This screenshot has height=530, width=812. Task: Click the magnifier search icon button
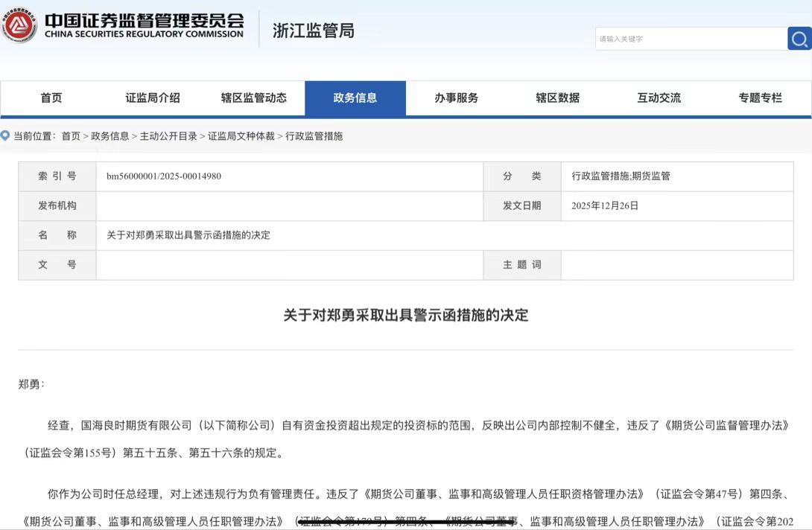[799, 39]
